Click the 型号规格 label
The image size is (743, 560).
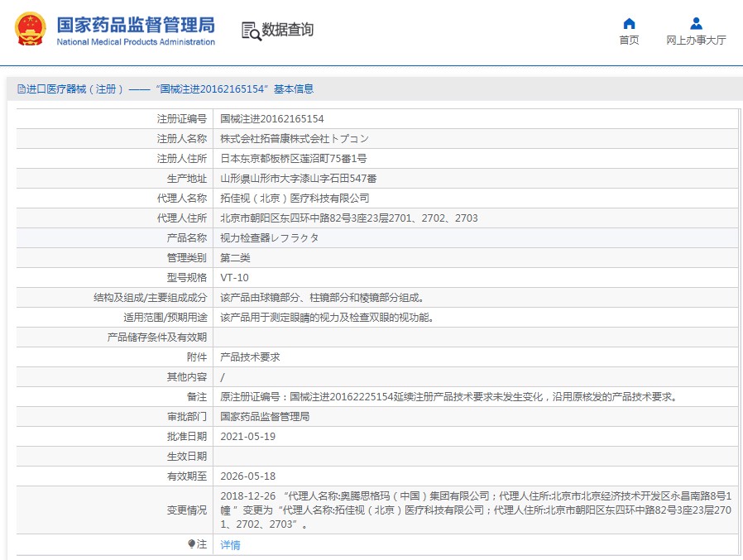(x=187, y=278)
